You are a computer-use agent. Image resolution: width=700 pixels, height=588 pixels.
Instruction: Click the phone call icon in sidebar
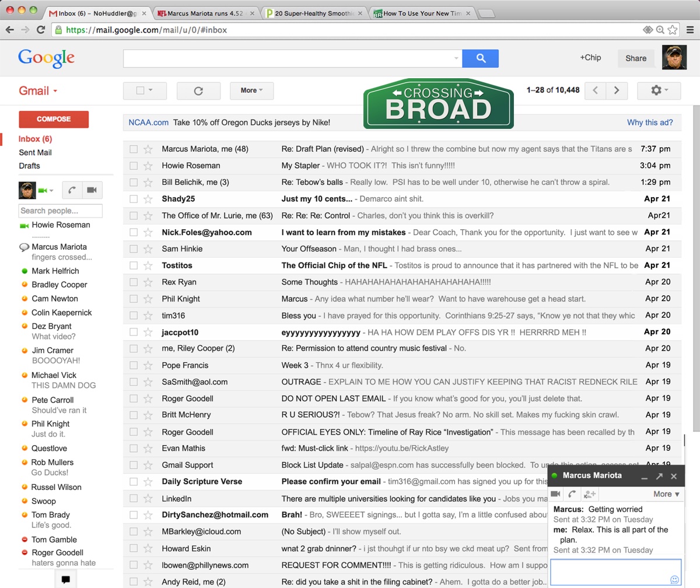[x=72, y=190]
